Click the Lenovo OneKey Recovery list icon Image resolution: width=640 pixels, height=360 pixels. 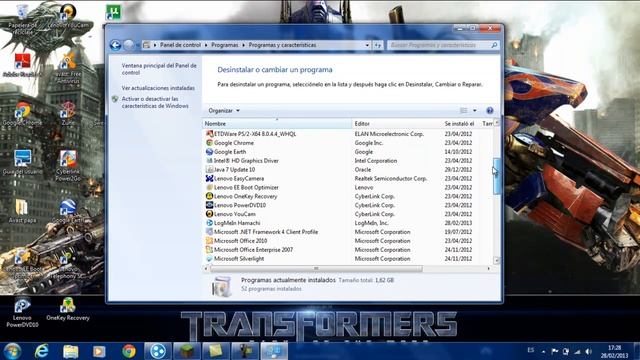pos(209,196)
